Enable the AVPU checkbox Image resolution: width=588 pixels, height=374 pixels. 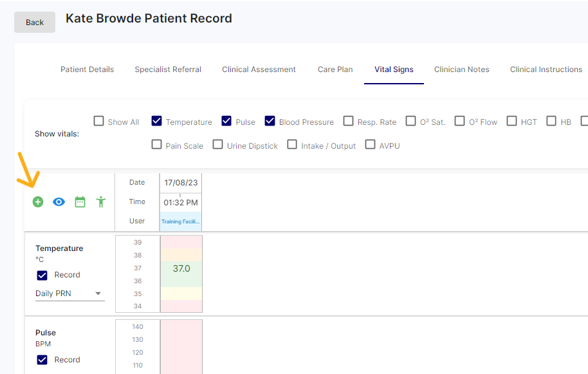tap(371, 145)
